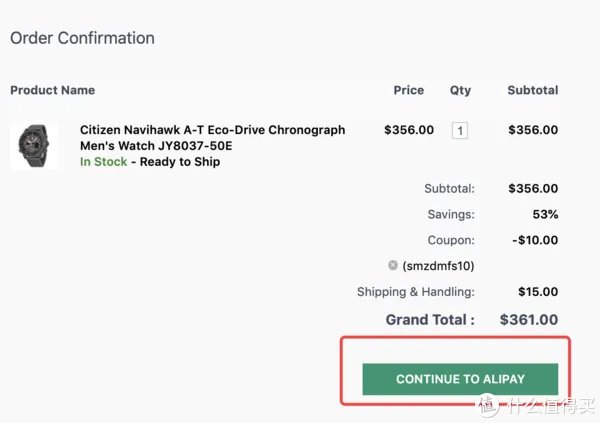Image resolution: width=600 pixels, height=423 pixels.
Task: Click the Savings 53% value
Action: (545, 214)
